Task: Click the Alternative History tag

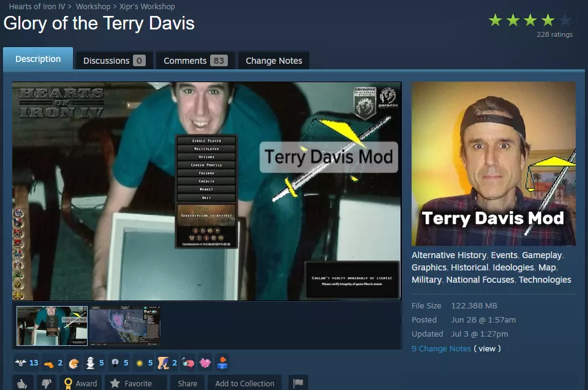Action: tap(449, 255)
